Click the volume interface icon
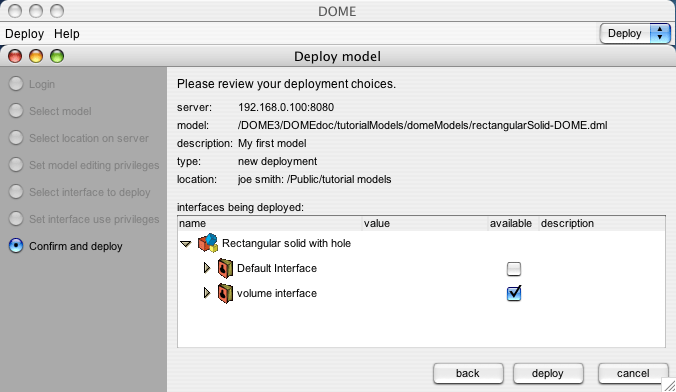 (x=225, y=293)
